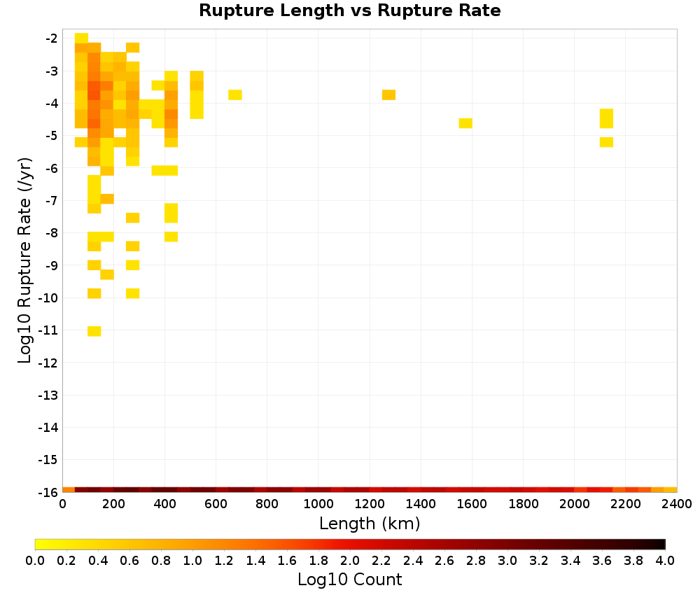Click the colorbar tick label 0.0
This screenshot has width=700, height=595.
[x=35, y=561]
